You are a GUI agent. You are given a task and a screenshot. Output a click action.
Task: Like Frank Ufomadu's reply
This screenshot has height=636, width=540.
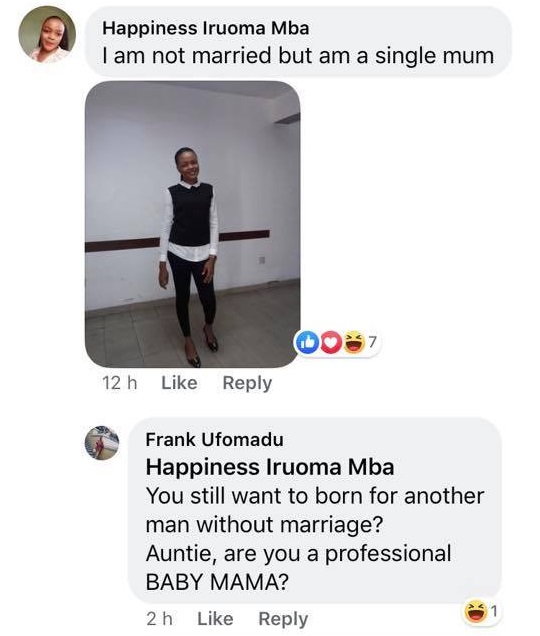[x=215, y=619]
